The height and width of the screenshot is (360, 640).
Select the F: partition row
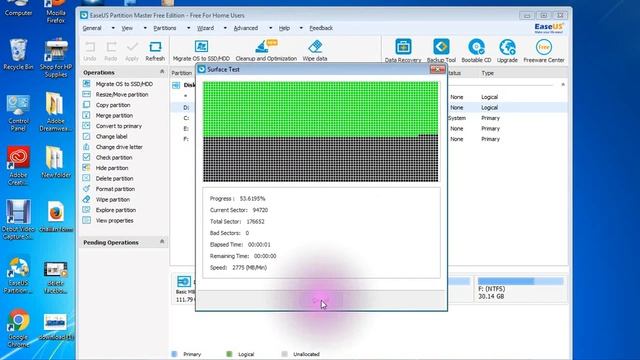(369, 139)
